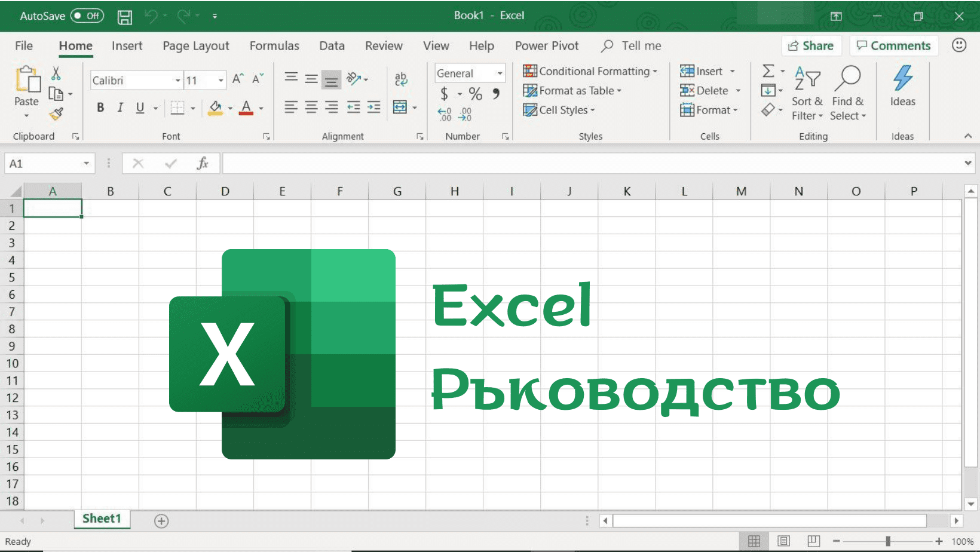
Task: Open the Comments button
Action: [894, 46]
